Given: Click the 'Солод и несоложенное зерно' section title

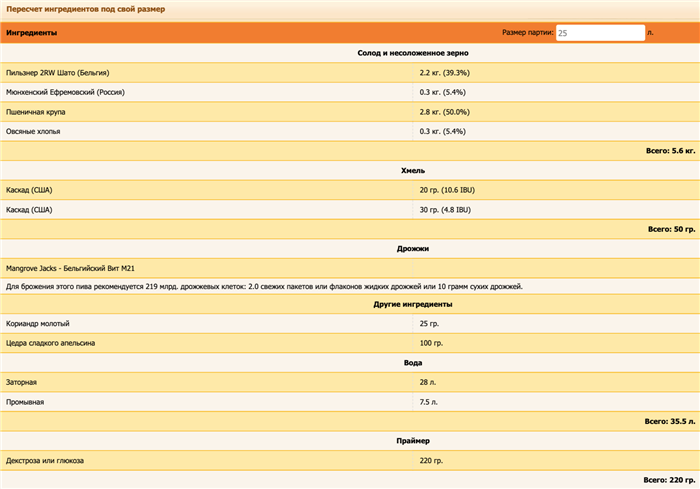Looking at the screenshot, I should [413, 53].
